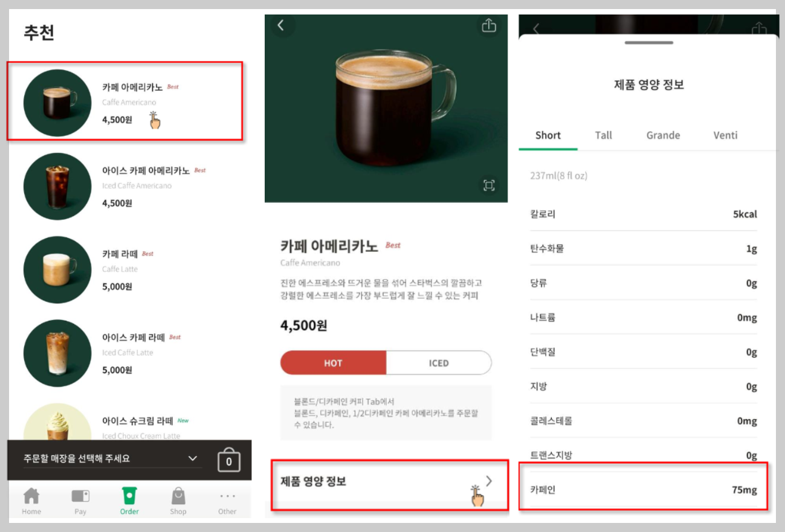Expand the store selection chevron
Image resolution: width=785 pixels, height=532 pixels.
click(x=193, y=458)
